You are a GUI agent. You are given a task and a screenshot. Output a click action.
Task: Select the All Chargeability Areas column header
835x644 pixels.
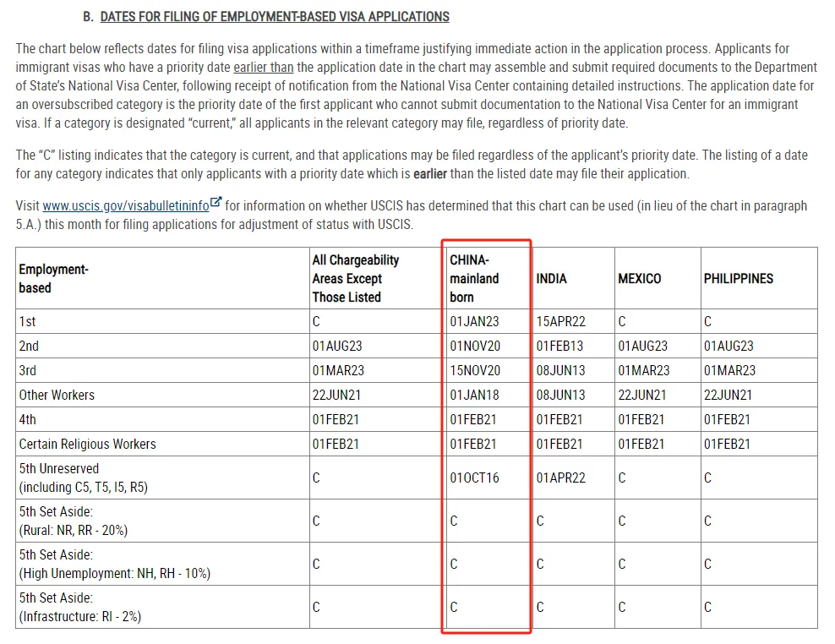[x=355, y=278]
